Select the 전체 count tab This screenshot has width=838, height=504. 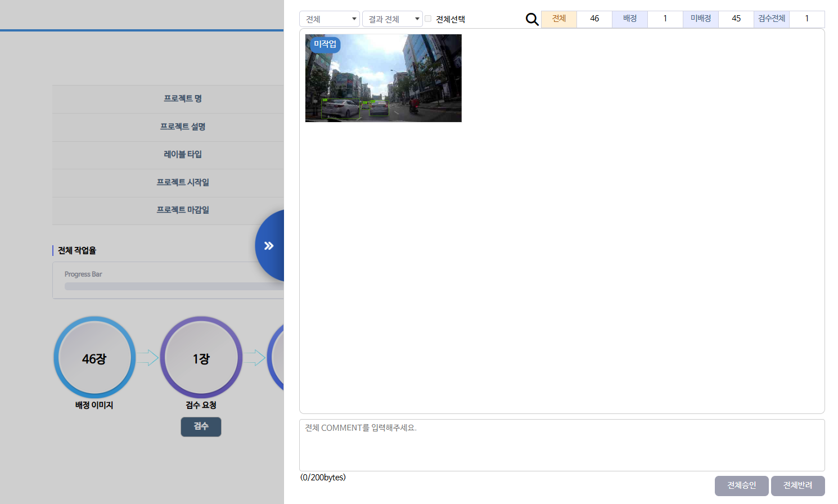559,19
